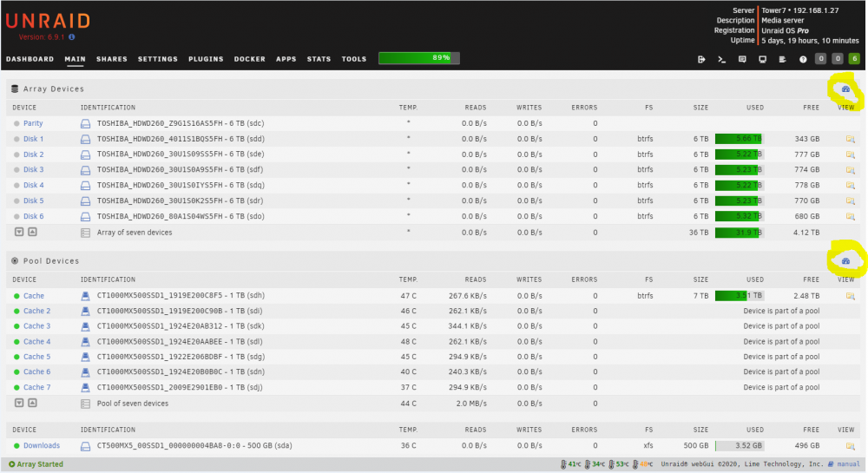This screenshot has height=473, width=868.
Task: Click the drive icon in the Downloads row
Action: (x=85, y=446)
